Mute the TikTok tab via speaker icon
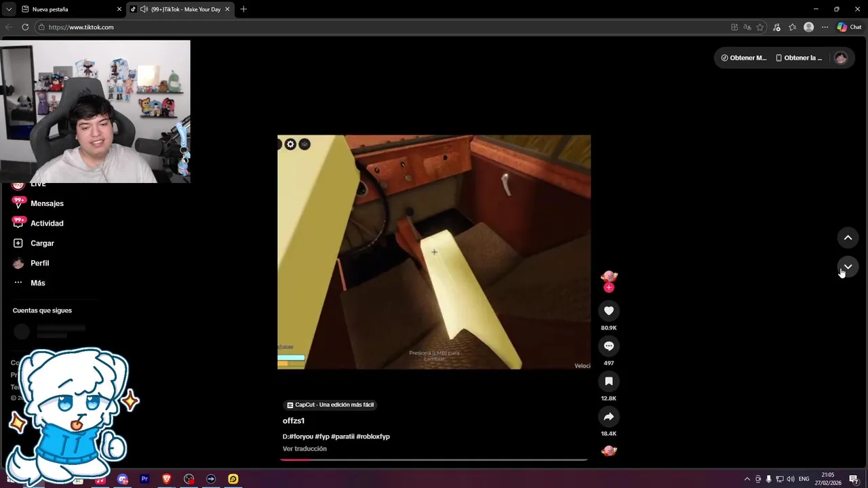The width and height of the screenshot is (868, 488). pos(144,9)
